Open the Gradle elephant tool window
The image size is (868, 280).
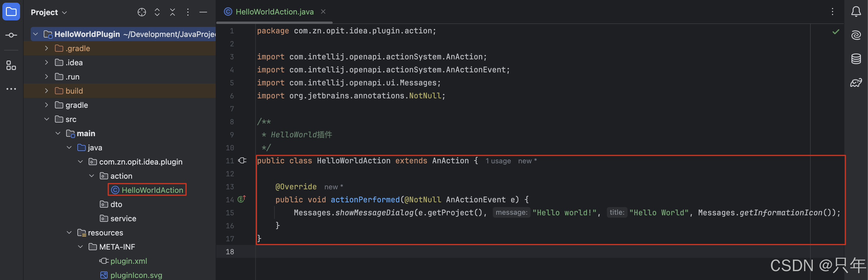856,82
